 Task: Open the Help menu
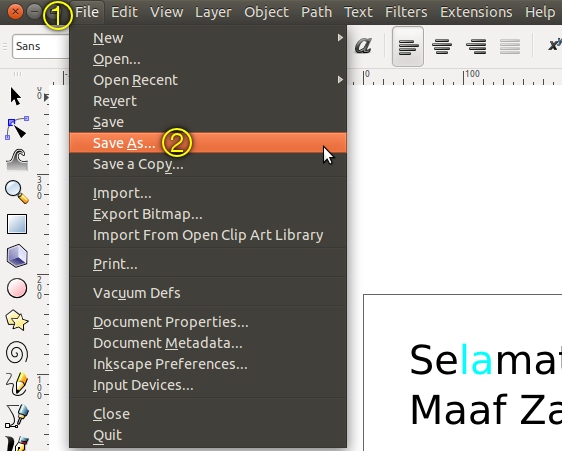coord(540,13)
